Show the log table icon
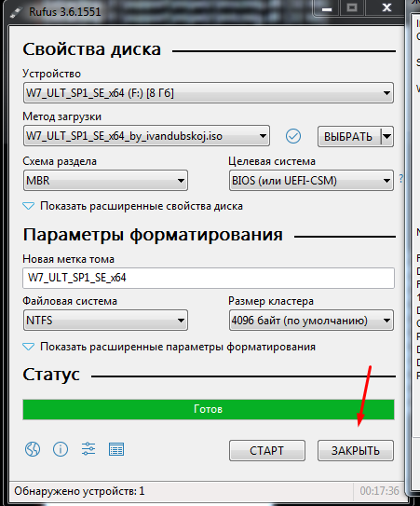This screenshot has height=506, width=420. [116, 449]
